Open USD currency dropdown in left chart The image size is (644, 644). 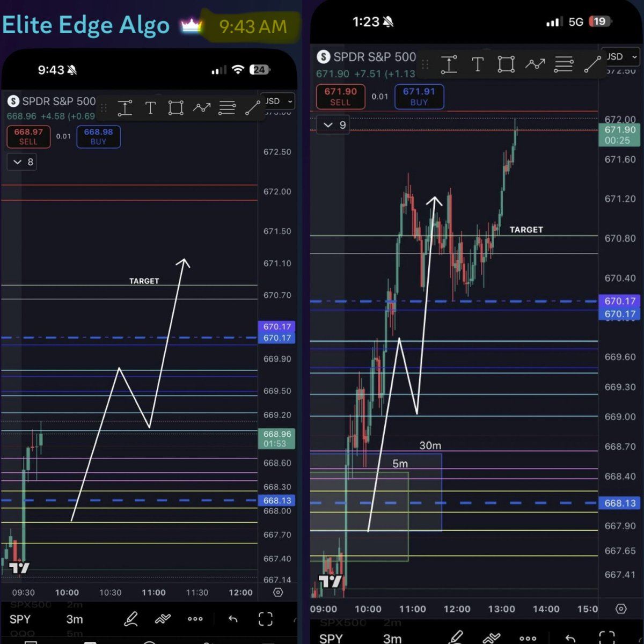coord(279,101)
